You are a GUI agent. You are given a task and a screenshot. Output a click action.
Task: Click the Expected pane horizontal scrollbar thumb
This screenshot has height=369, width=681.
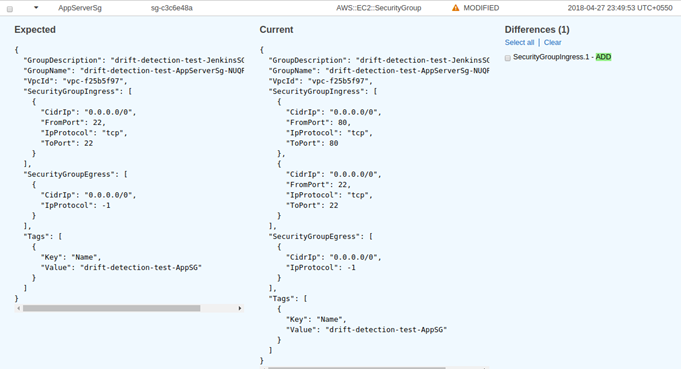pyautogui.click(x=112, y=308)
